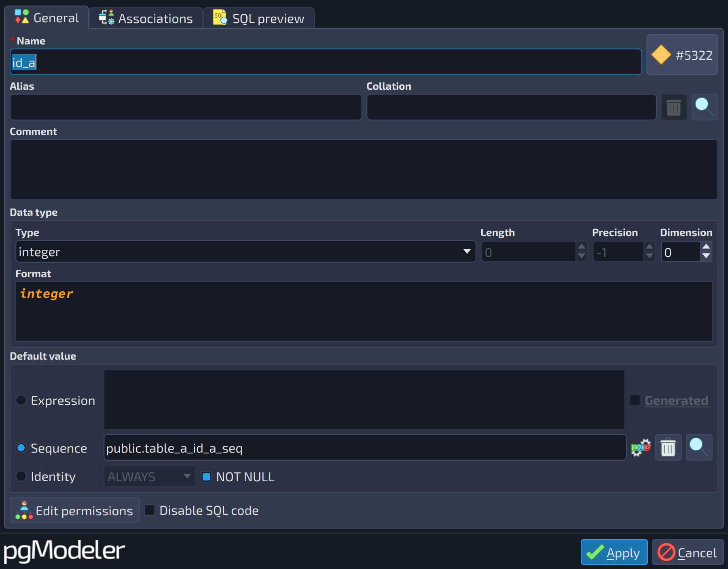Click the magnifier icon to select collation
The width and height of the screenshot is (728, 569).
[x=705, y=107]
